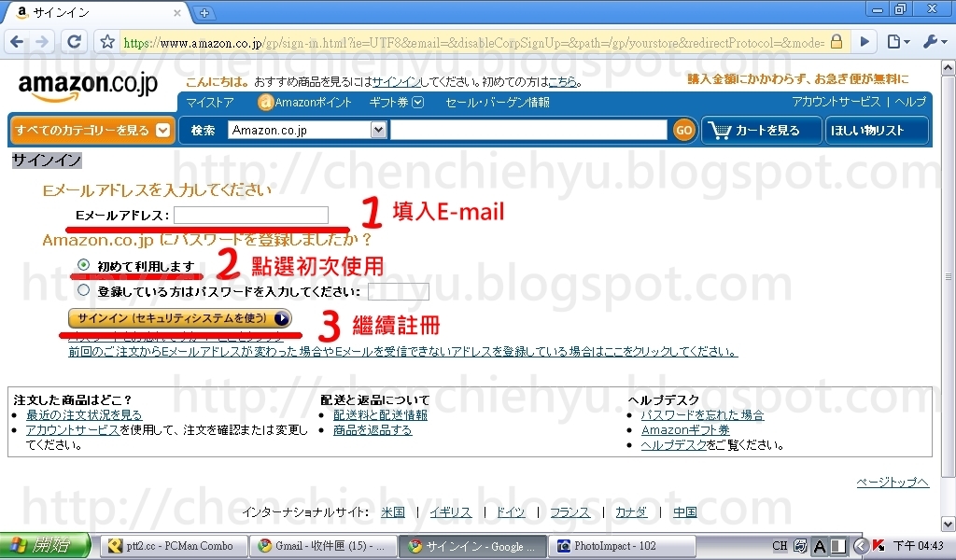Screen dimensions: 956x560
Task: Go to the 米国 international site
Action: tap(393, 511)
